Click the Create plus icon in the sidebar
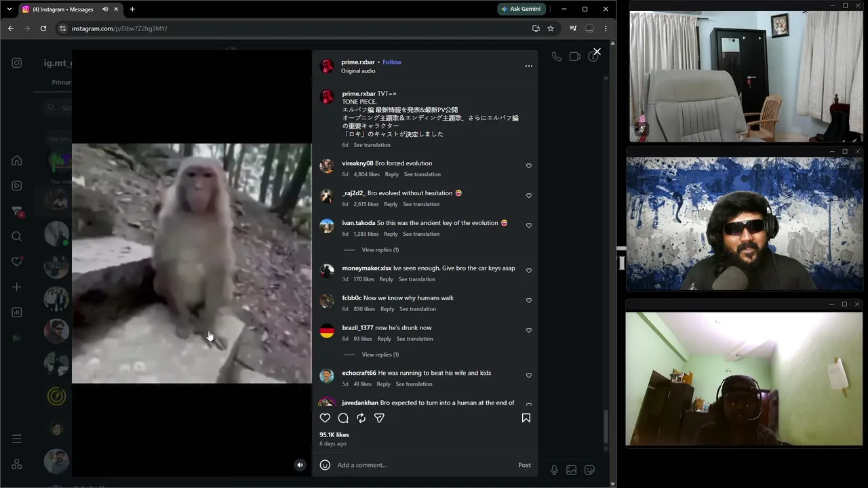This screenshot has width=868, height=488. pos(17,287)
